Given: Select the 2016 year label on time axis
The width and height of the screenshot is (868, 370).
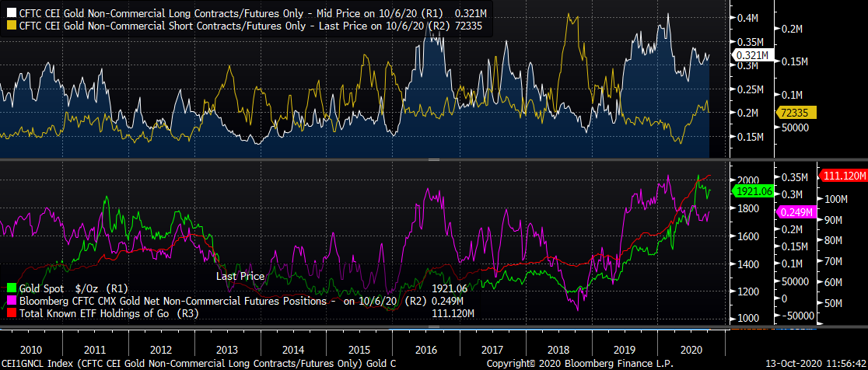Looking at the screenshot, I should (425, 350).
